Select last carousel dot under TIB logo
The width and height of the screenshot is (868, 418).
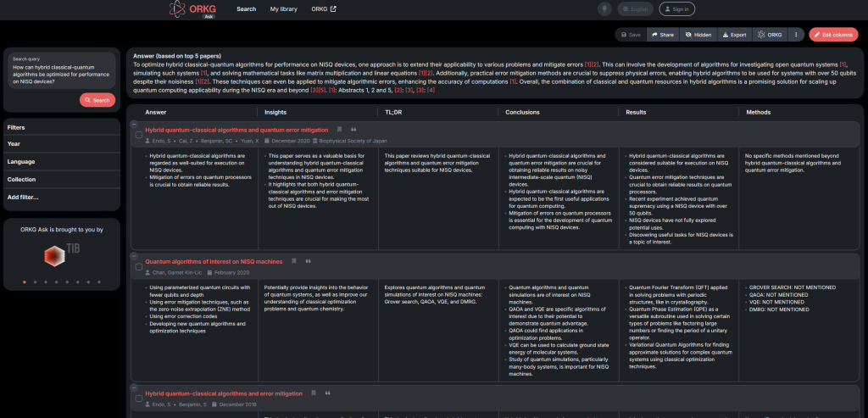99,281
